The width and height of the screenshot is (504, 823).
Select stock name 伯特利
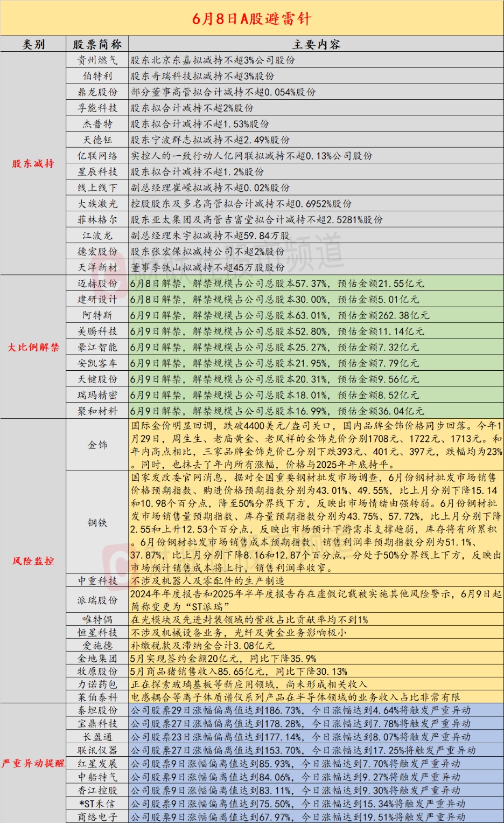tap(97, 76)
